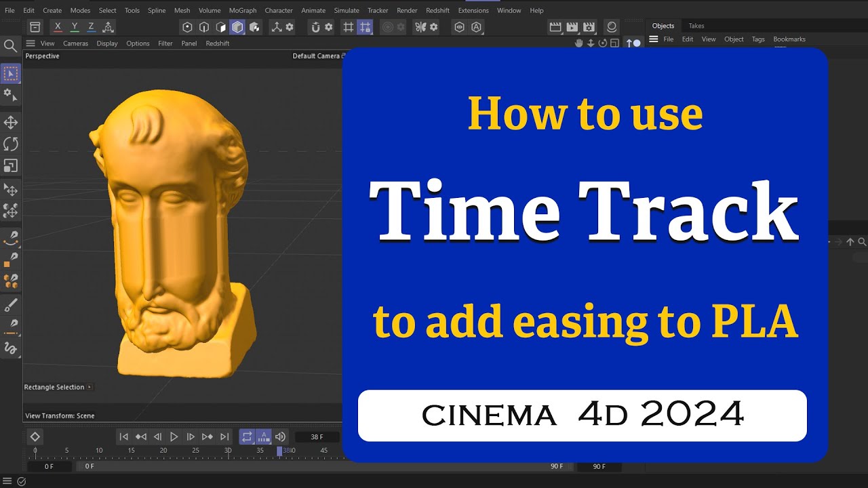Open File menu in main menu bar
The width and height of the screenshot is (868, 488).
[x=9, y=10]
